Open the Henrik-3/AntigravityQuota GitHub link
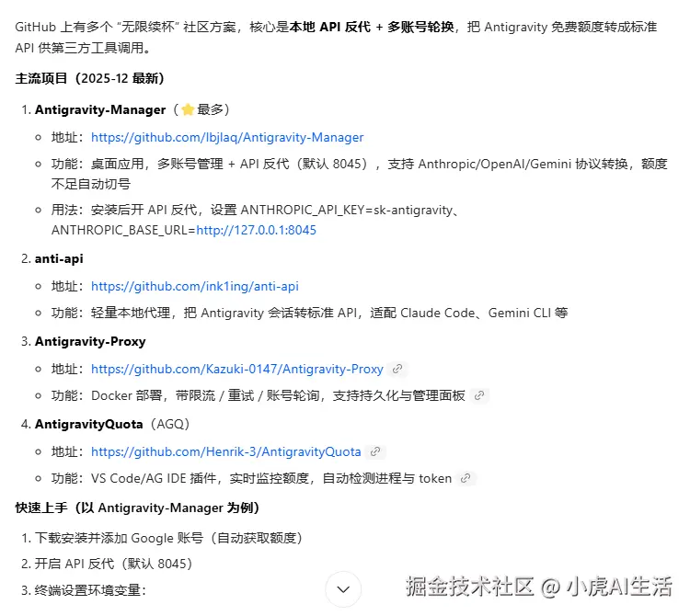690x616 pixels. pyautogui.click(x=225, y=451)
